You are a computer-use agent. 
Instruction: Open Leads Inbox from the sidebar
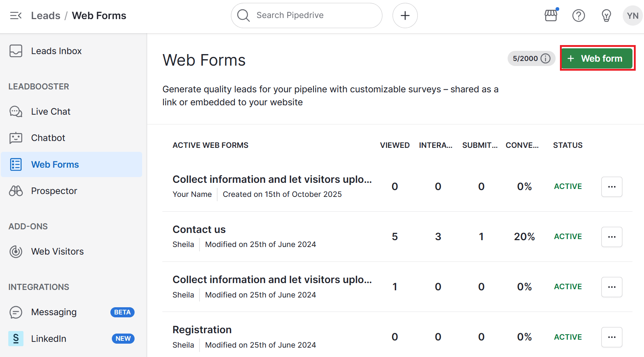pyautogui.click(x=56, y=51)
